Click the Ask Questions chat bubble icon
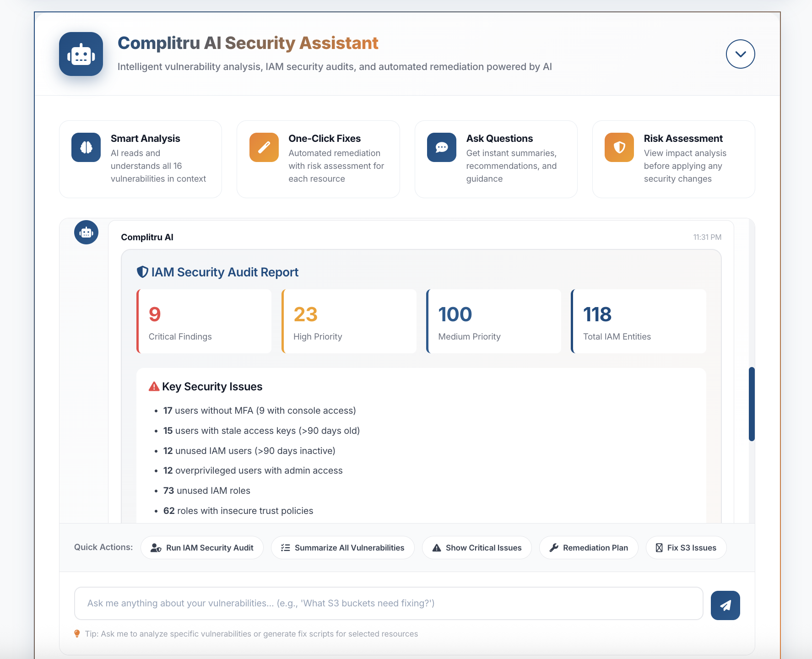The height and width of the screenshot is (659, 812). (441, 147)
